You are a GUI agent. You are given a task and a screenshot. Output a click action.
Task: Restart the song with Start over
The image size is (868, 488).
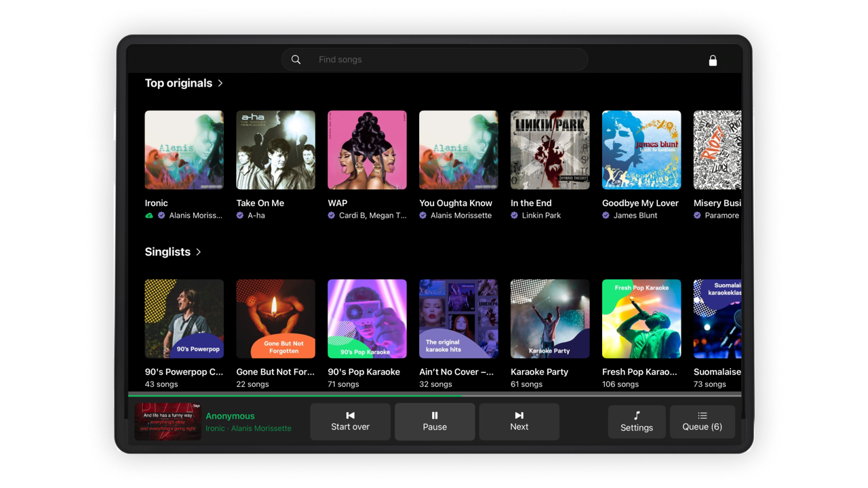pos(351,422)
